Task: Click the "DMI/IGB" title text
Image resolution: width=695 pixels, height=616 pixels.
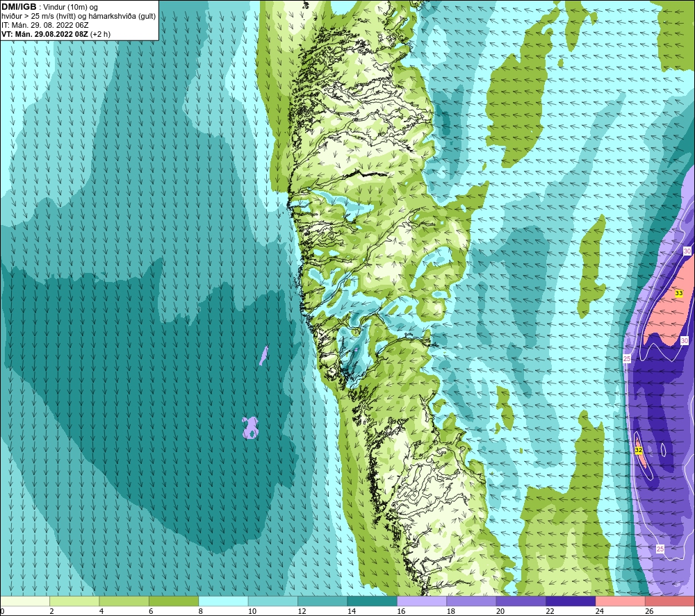Action: (19, 7)
